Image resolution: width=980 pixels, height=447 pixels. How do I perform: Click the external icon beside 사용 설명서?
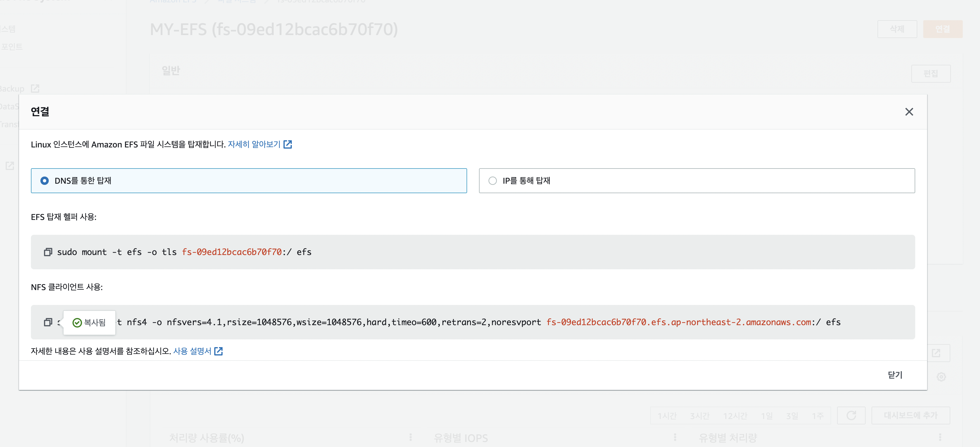218,351
